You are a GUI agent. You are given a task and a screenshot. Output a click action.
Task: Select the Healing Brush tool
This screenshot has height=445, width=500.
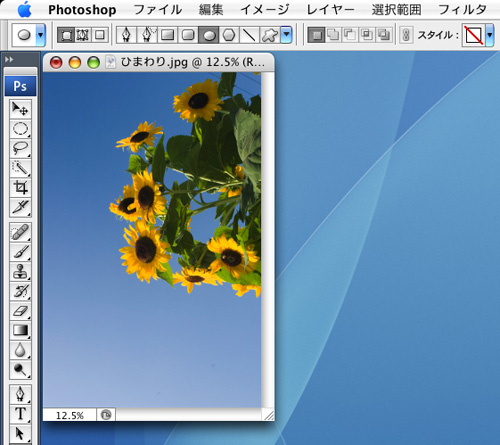click(20, 232)
